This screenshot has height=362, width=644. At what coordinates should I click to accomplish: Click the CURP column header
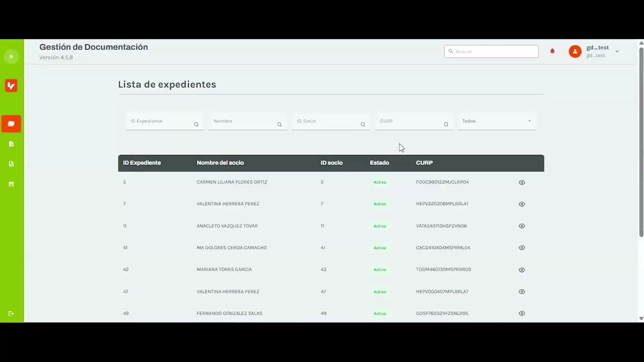point(424,163)
